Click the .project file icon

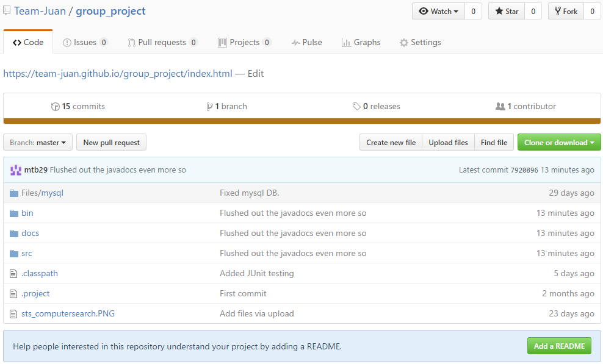point(13,294)
